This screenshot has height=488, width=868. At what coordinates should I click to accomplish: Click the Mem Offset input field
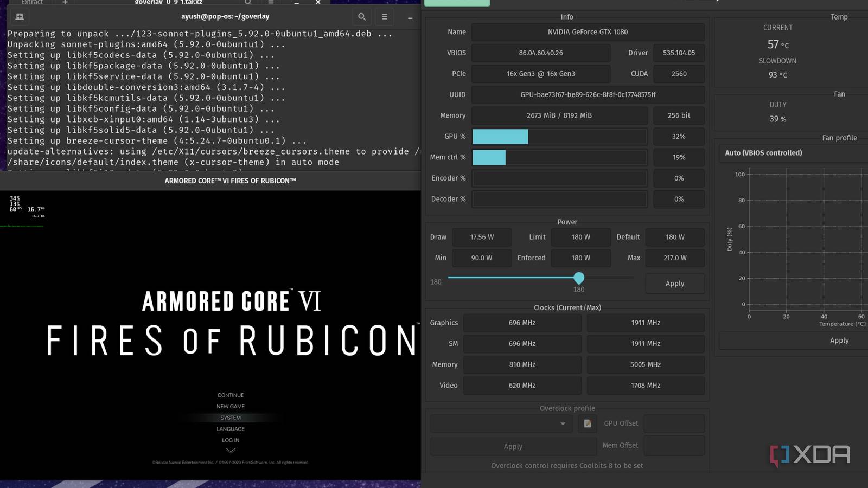click(x=674, y=446)
